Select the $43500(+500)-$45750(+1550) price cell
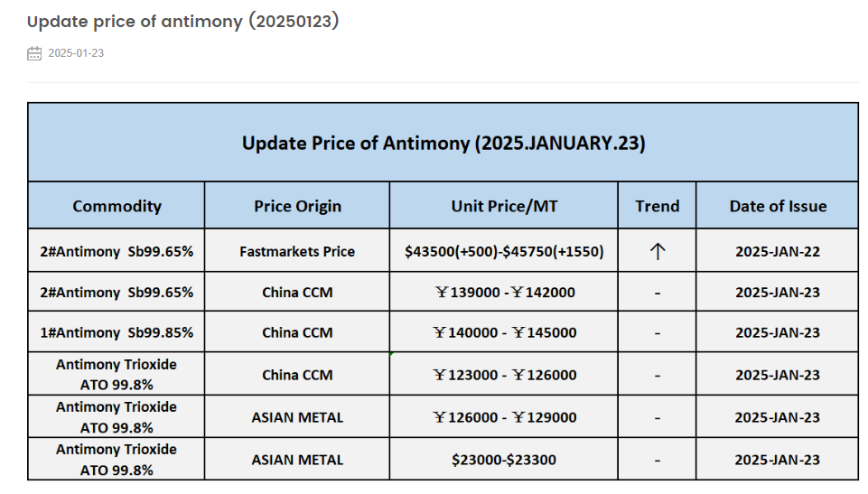 504,252
